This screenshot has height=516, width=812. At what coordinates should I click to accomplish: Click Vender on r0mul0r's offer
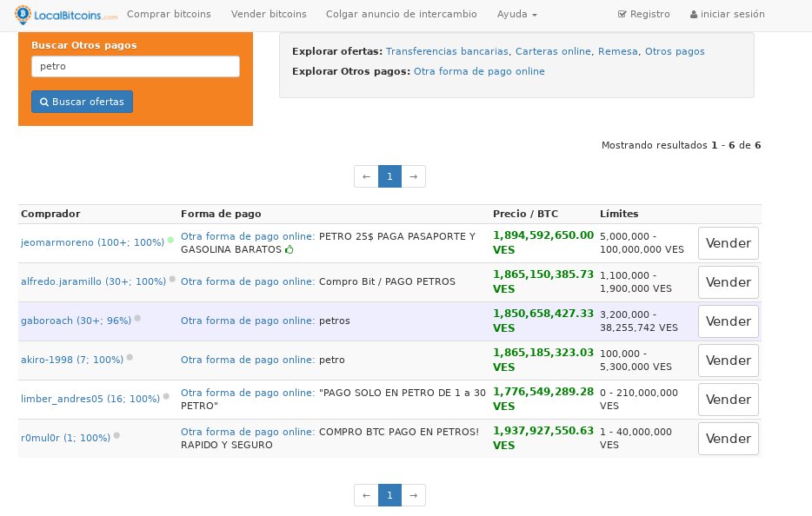pos(729,439)
